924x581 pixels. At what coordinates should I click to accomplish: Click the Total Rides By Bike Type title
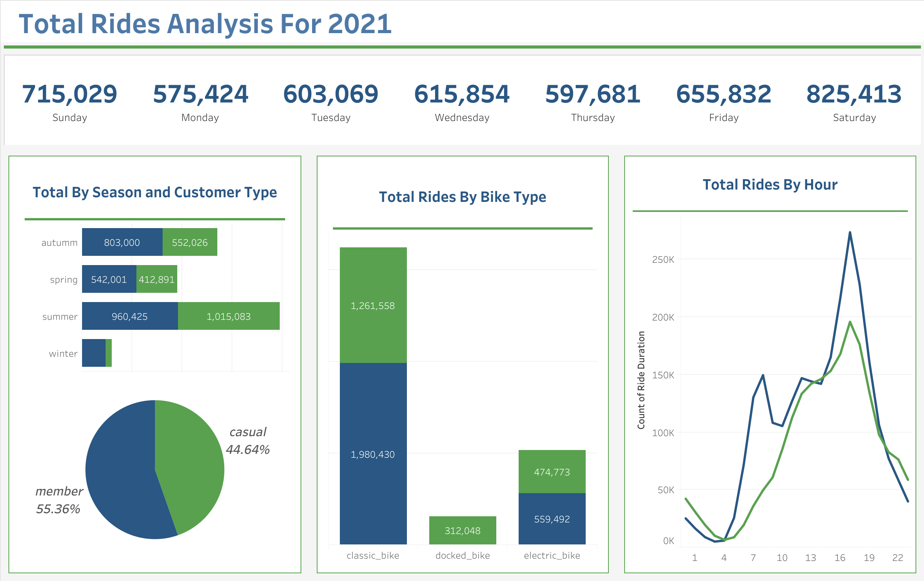462,197
